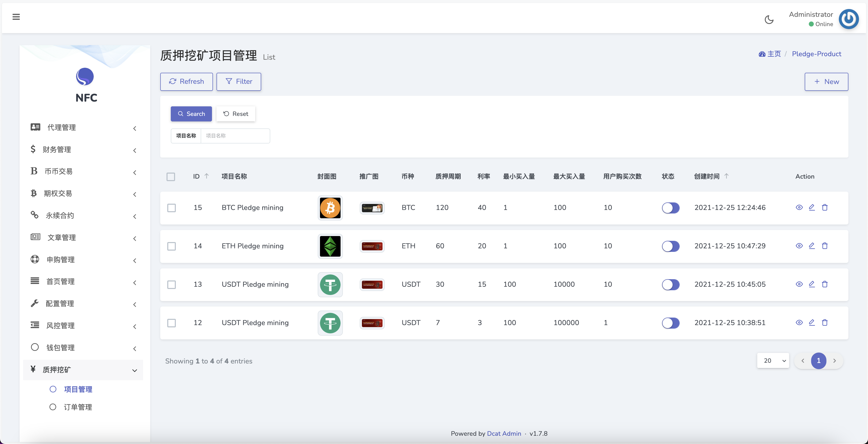Screen dimensions: 868x444
Task: Select the entries-per-page dropdown showing 20
Action: tap(773, 361)
